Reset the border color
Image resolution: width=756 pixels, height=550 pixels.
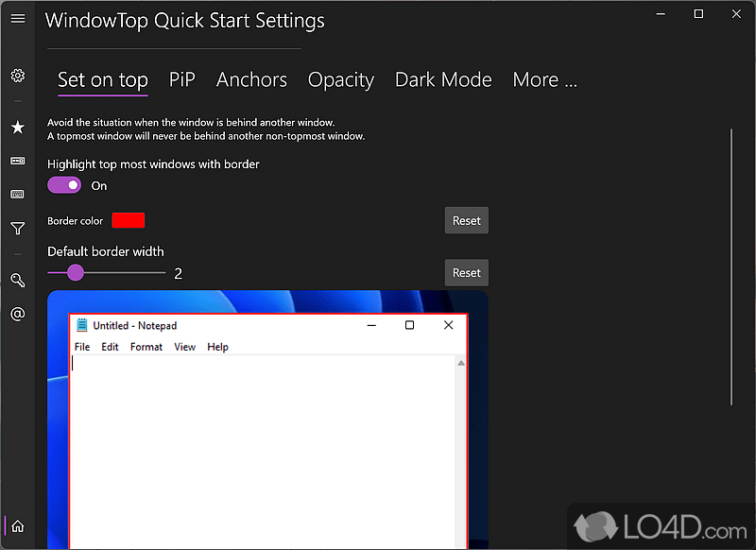pos(466,220)
